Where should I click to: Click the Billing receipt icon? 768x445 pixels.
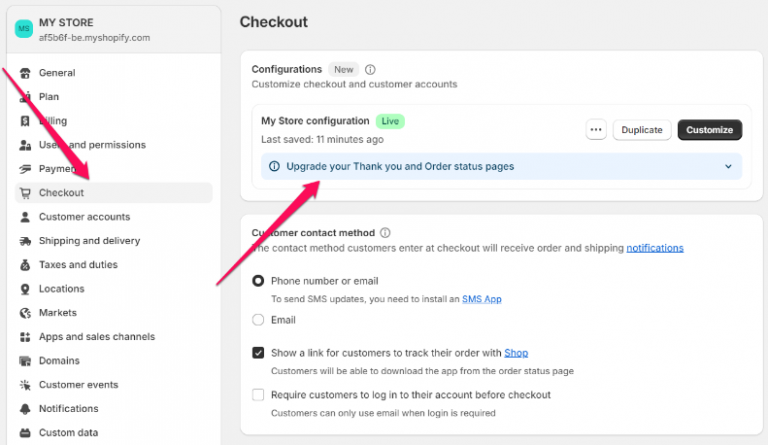[25, 121]
